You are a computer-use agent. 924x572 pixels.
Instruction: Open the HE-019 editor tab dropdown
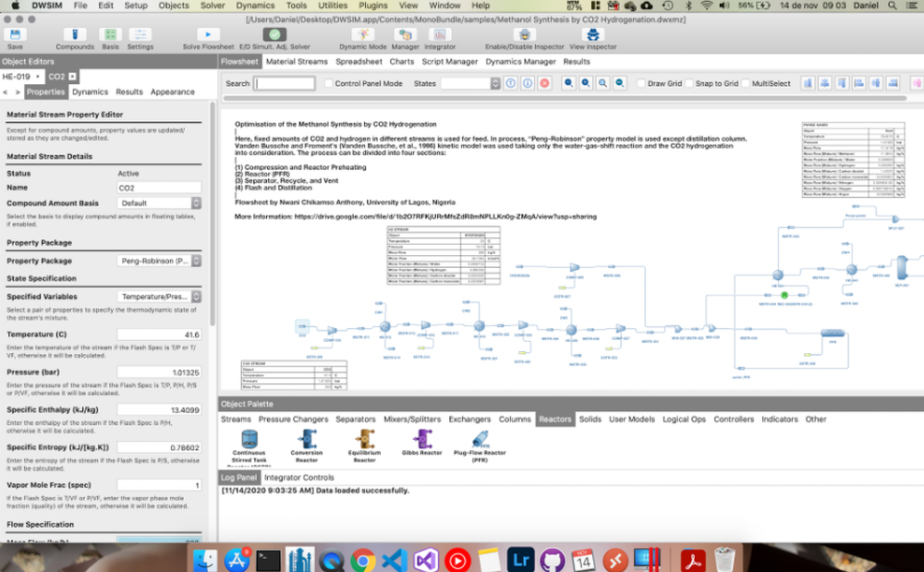coord(38,77)
